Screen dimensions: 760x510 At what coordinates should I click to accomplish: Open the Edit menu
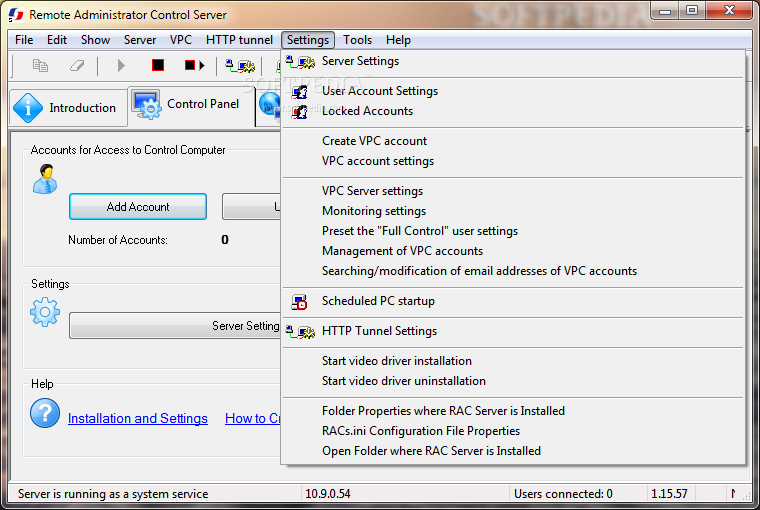pyautogui.click(x=57, y=40)
